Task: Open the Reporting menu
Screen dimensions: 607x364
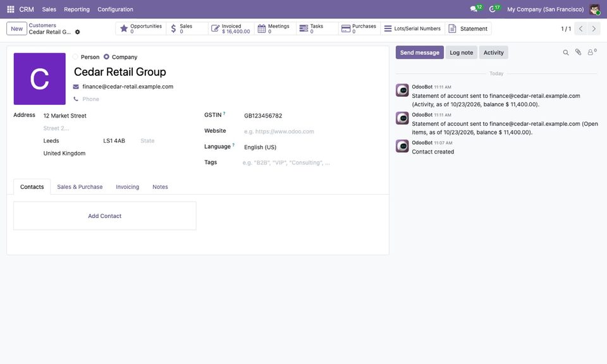Action: coord(77,9)
